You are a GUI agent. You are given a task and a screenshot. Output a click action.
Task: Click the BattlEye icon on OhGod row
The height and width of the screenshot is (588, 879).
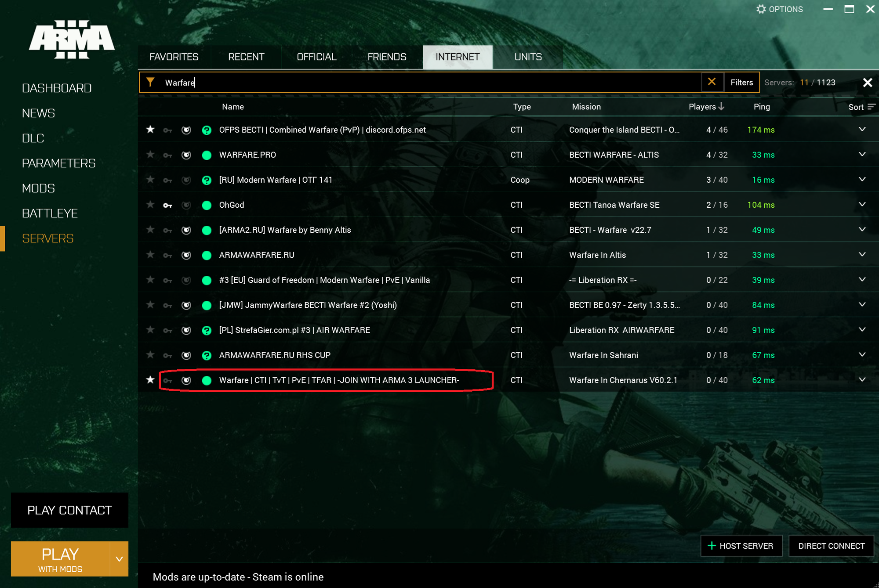click(186, 205)
